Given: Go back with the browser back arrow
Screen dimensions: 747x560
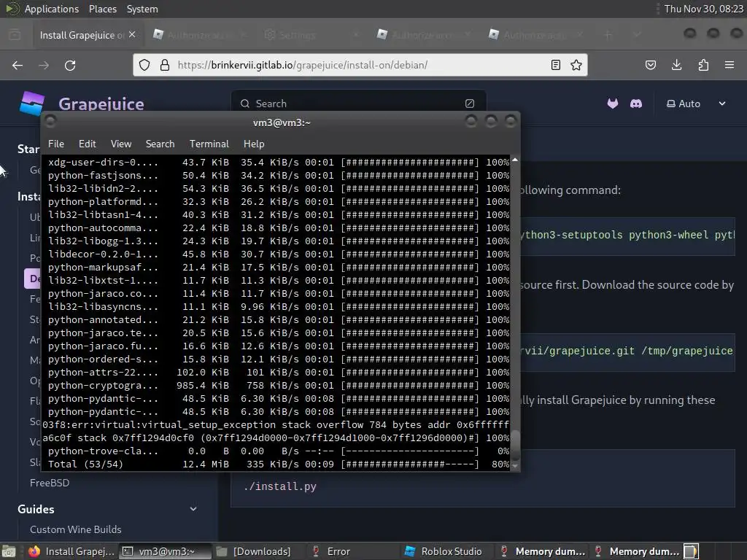Looking at the screenshot, I should pos(18,65).
